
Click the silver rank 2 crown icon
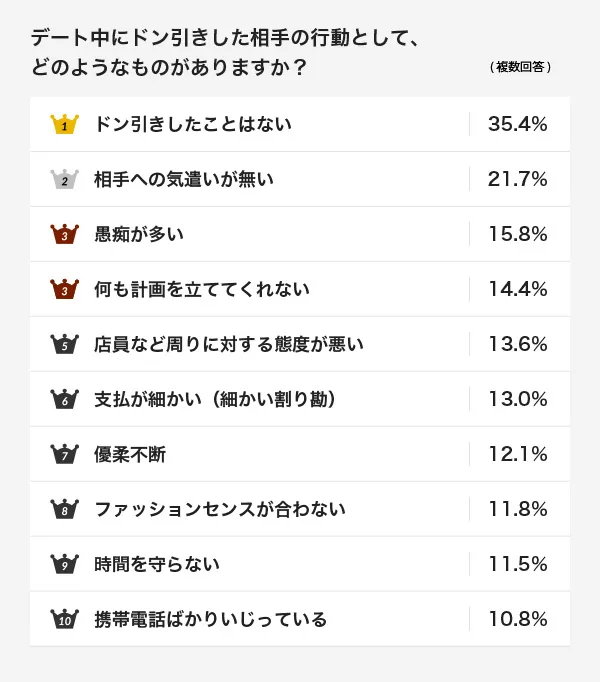(x=64, y=180)
